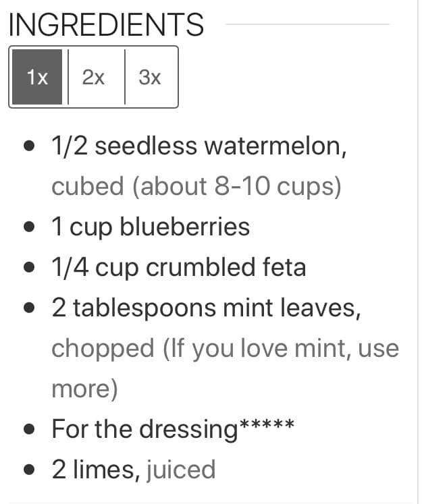Tap the bullet before crumbled feta
This screenshot has height=504, width=422.
coord(28,267)
